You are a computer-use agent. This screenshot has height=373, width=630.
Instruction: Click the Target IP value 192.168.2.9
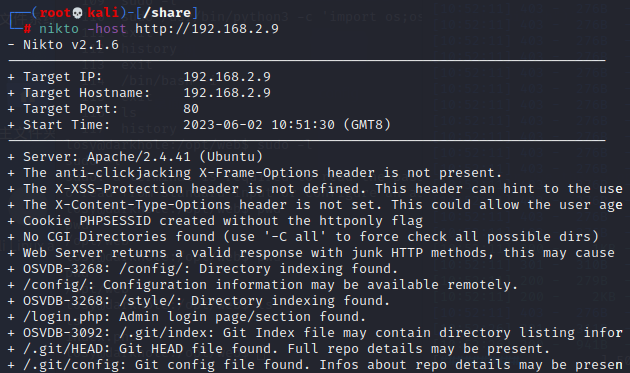pyautogui.click(x=227, y=77)
